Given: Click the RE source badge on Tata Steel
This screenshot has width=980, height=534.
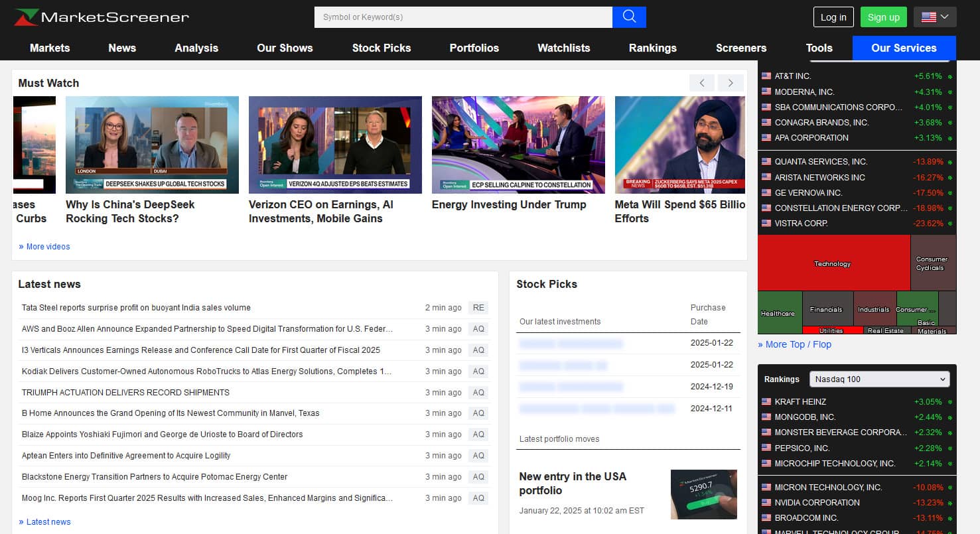Looking at the screenshot, I should [478, 308].
